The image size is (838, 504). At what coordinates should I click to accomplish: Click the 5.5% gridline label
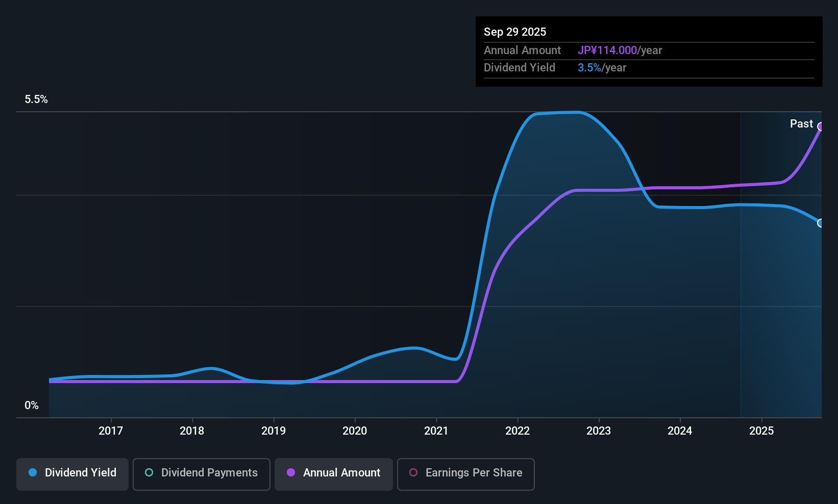(x=36, y=99)
